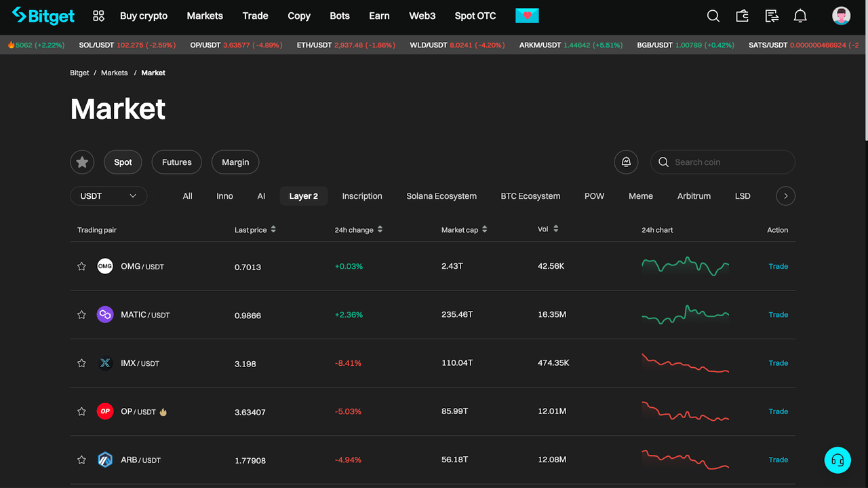Select the POW category tab
The image size is (868, 488).
pyautogui.click(x=594, y=196)
